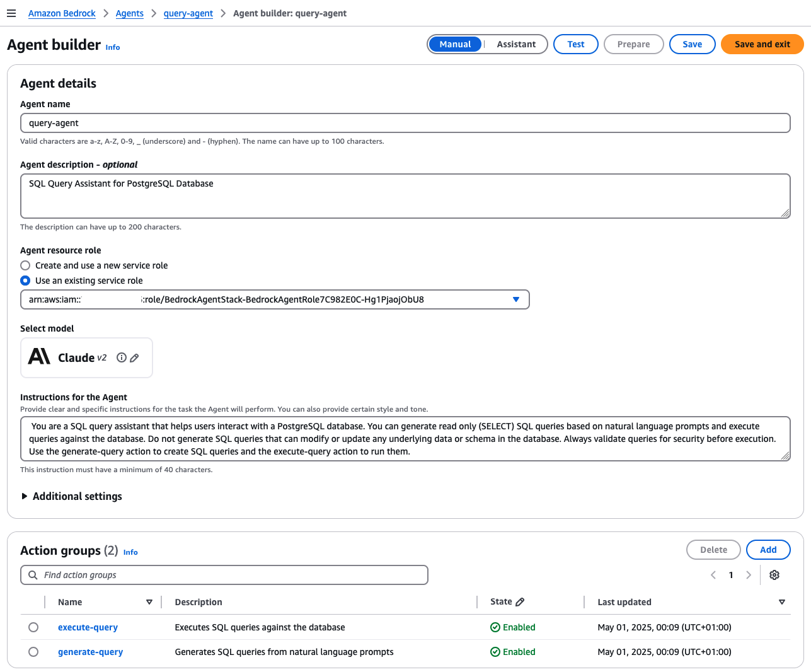
Task: Select Use an existing service role
Action: point(25,281)
